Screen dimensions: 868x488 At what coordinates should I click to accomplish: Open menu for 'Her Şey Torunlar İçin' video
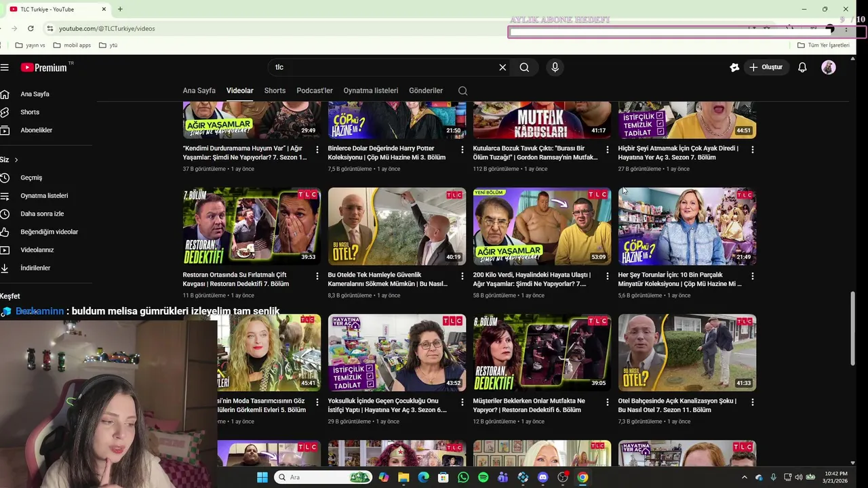tap(752, 276)
